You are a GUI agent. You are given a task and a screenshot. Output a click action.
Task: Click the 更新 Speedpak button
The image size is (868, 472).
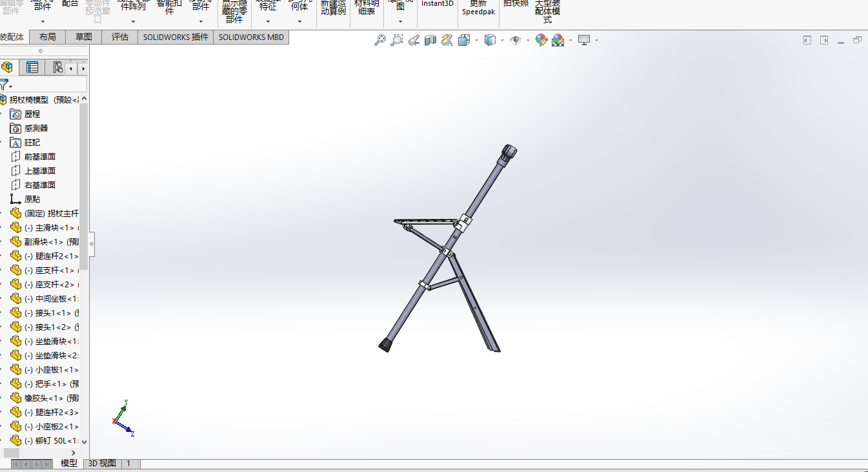[x=478, y=7]
